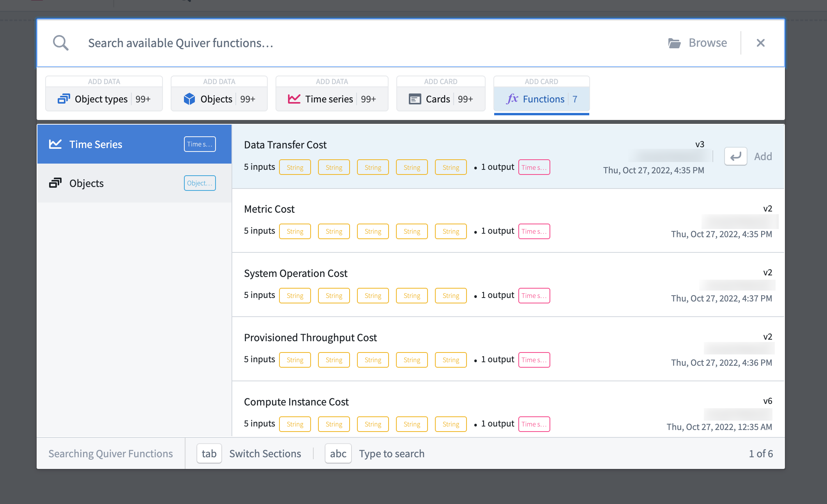Close the function search dialog
This screenshot has height=504, width=827.
coord(760,43)
